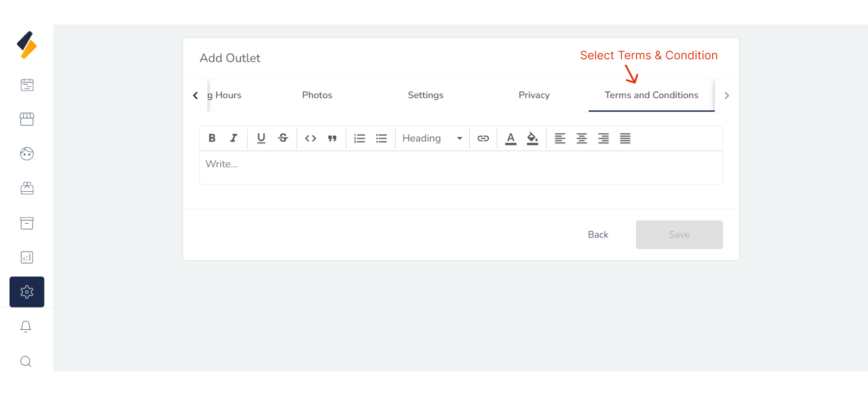Click the search magnifier icon
The image size is (868, 396).
pos(26,361)
